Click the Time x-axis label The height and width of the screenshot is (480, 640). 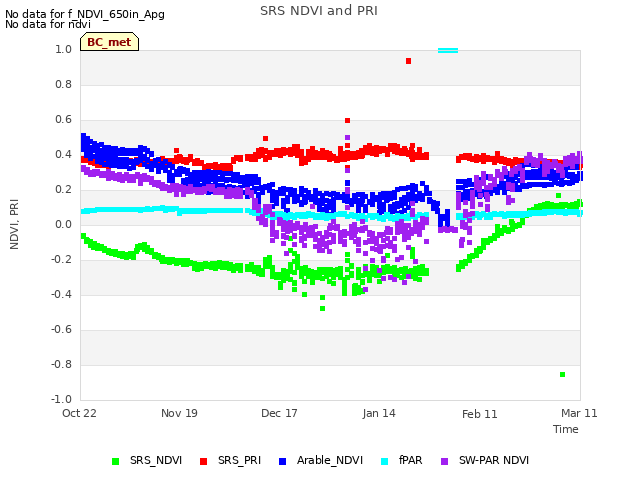(x=566, y=429)
